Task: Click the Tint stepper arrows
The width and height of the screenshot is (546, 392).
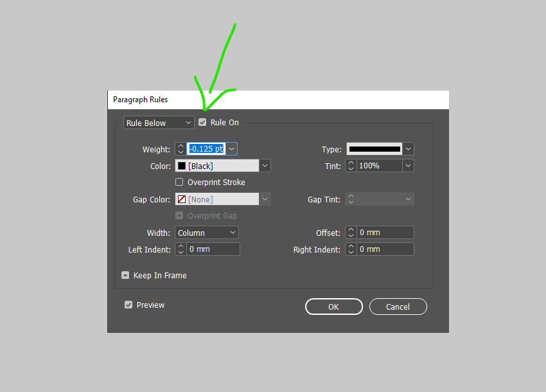Action: pyautogui.click(x=351, y=166)
